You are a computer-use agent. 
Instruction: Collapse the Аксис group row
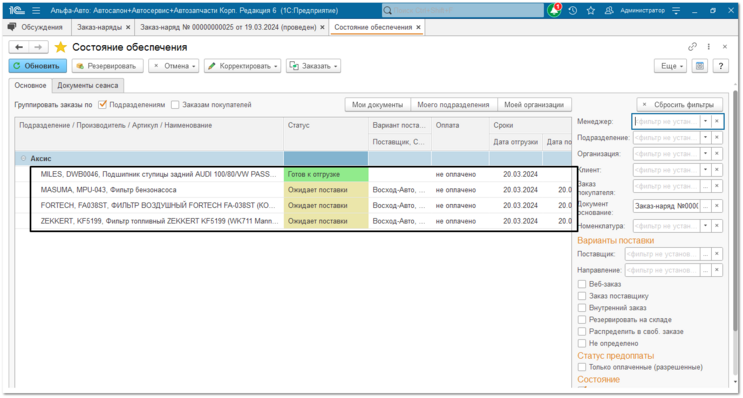point(23,159)
